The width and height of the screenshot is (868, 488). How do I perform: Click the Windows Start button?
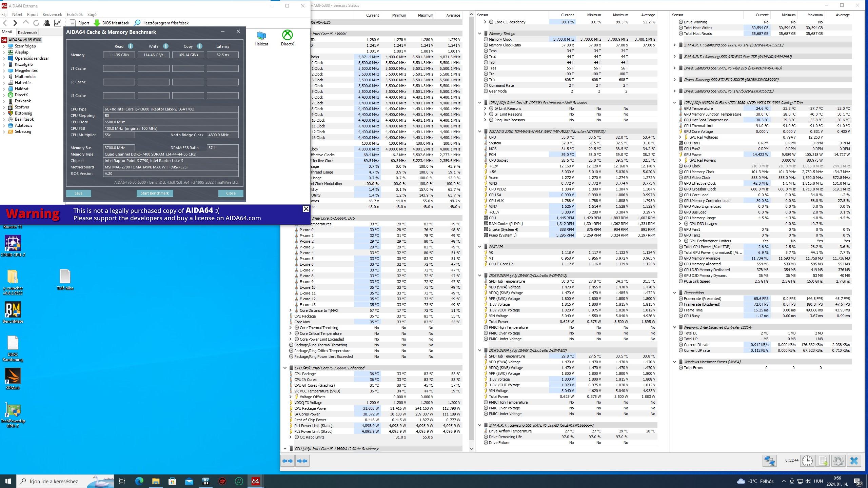[x=8, y=481]
